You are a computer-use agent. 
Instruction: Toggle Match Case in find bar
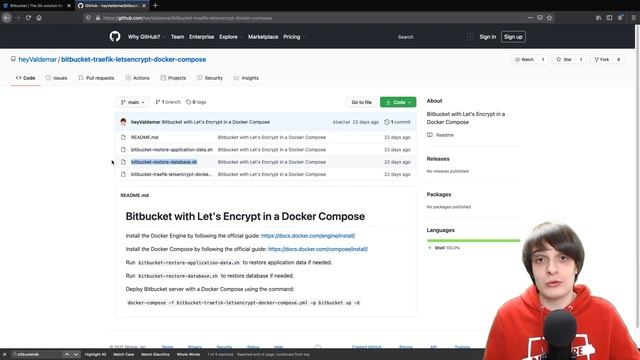tap(123, 354)
